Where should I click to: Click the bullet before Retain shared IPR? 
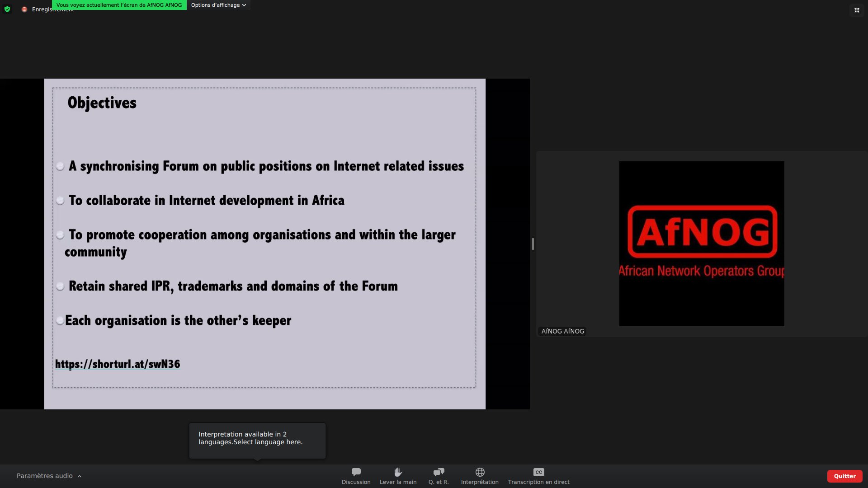pos(60,286)
